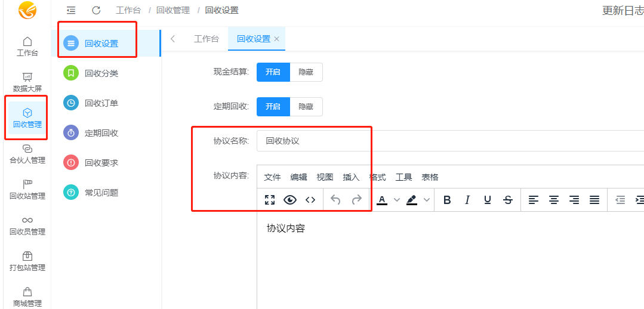Viewport: 644px width, 309px height.
Task: Click 工作台 in the breadcrumb
Action: click(x=128, y=10)
